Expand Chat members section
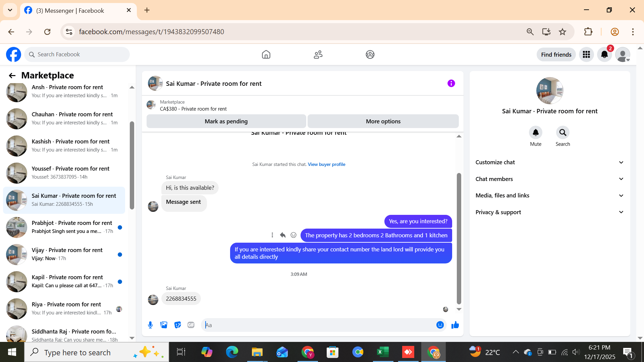The width and height of the screenshot is (644, 362). [x=549, y=179]
